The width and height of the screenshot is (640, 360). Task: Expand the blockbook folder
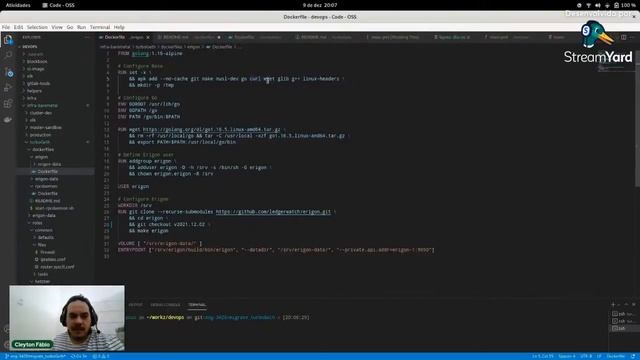point(37,61)
